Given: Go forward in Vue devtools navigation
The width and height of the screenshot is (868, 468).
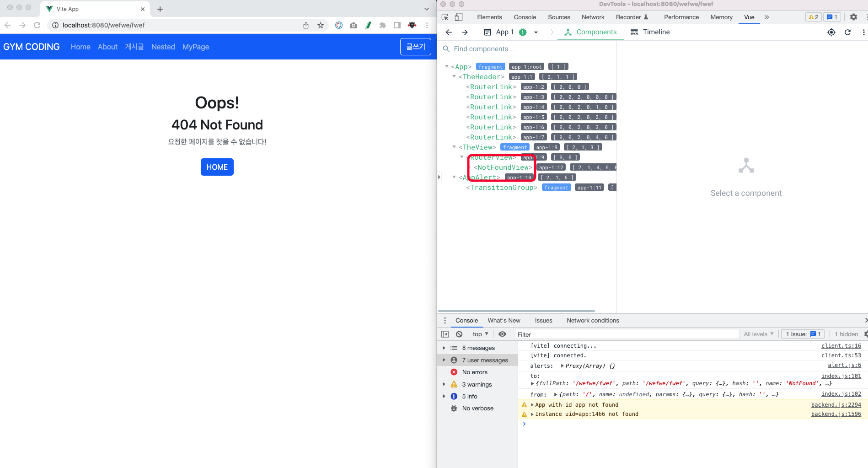Looking at the screenshot, I should [x=465, y=32].
